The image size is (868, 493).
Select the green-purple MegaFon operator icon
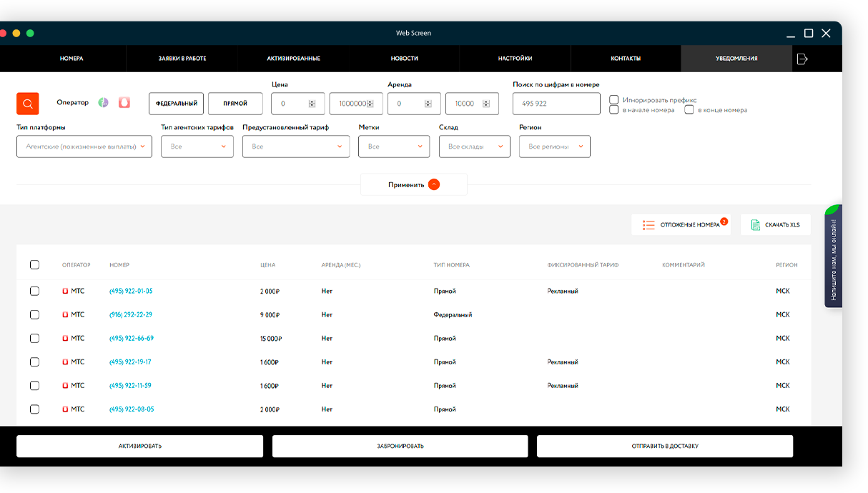[x=104, y=103]
